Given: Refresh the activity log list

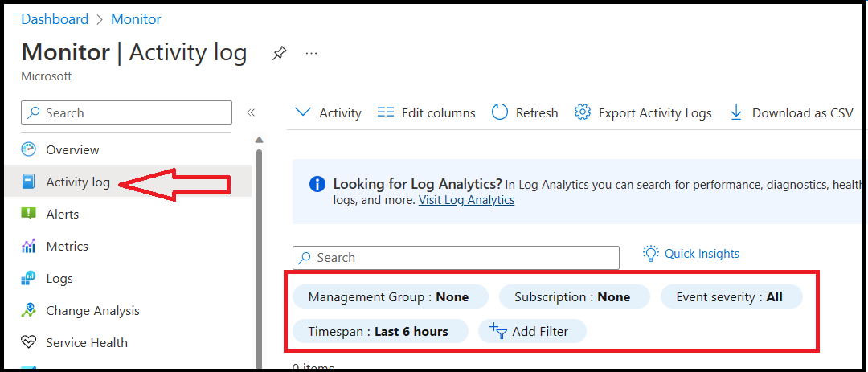Looking at the screenshot, I should pyautogui.click(x=525, y=113).
